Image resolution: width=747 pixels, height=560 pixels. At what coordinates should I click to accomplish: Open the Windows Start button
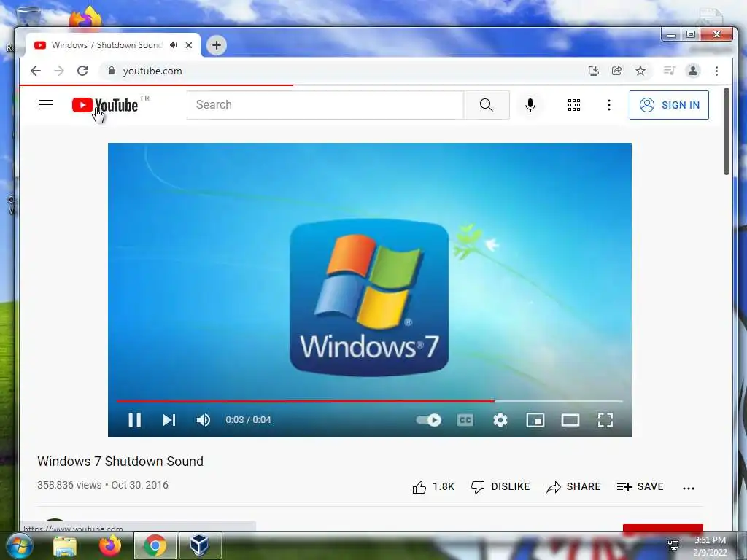(x=20, y=545)
